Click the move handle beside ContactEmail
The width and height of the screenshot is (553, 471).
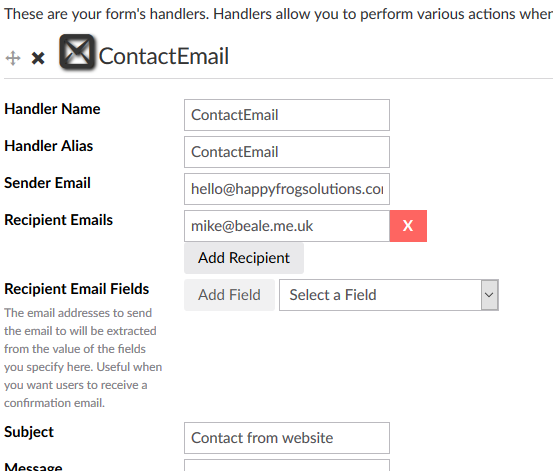pyautogui.click(x=13, y=58)
